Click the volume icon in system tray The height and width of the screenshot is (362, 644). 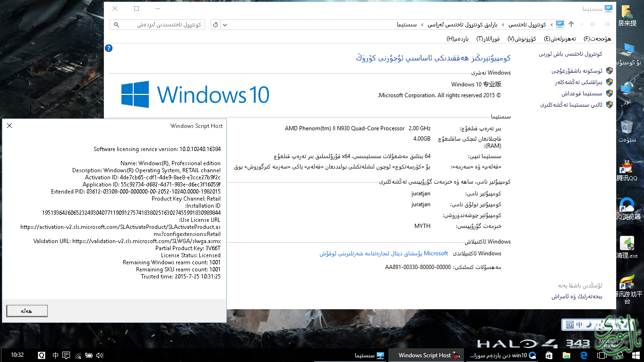(x=99, y=355)
